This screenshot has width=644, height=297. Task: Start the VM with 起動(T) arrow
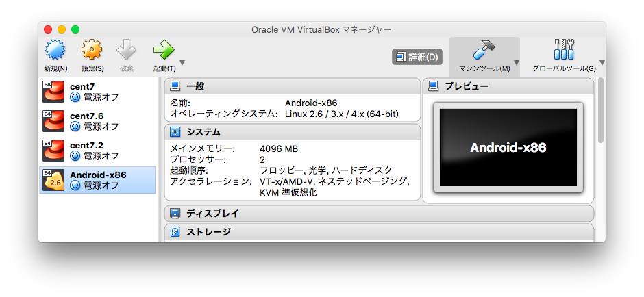coord(164,50)
